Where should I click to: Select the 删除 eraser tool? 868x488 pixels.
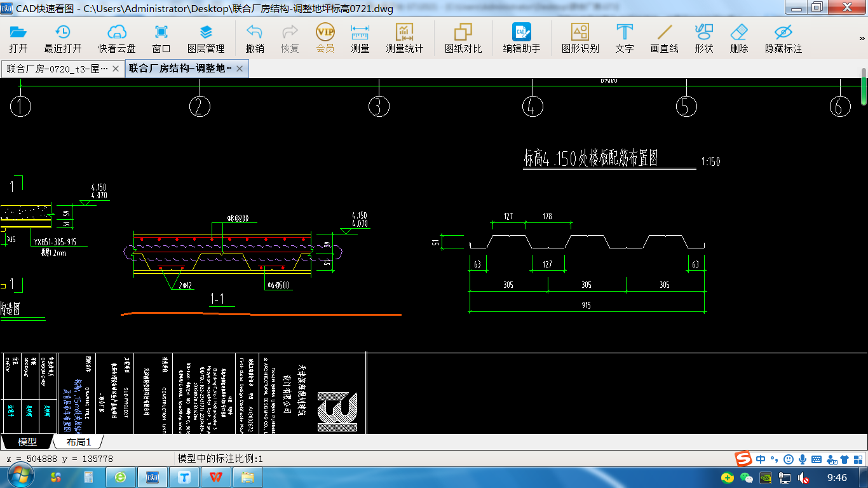(739, 38)
